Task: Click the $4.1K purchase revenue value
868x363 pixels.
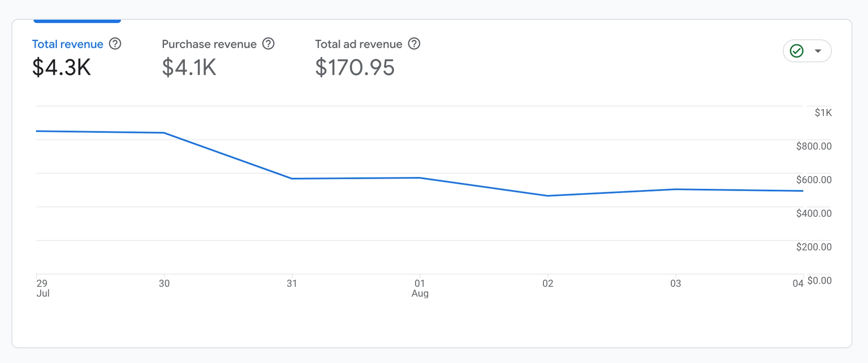Action: [x=189, y=67]
